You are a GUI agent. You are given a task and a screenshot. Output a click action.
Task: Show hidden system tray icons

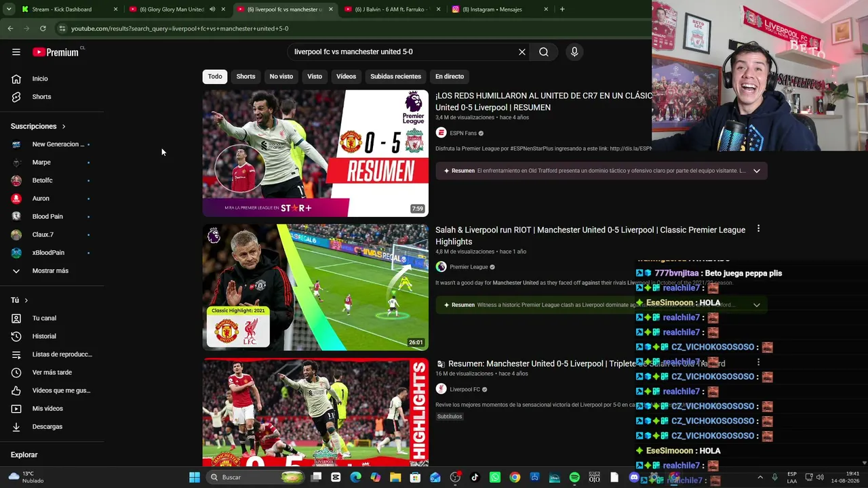(x=759, y=477)
